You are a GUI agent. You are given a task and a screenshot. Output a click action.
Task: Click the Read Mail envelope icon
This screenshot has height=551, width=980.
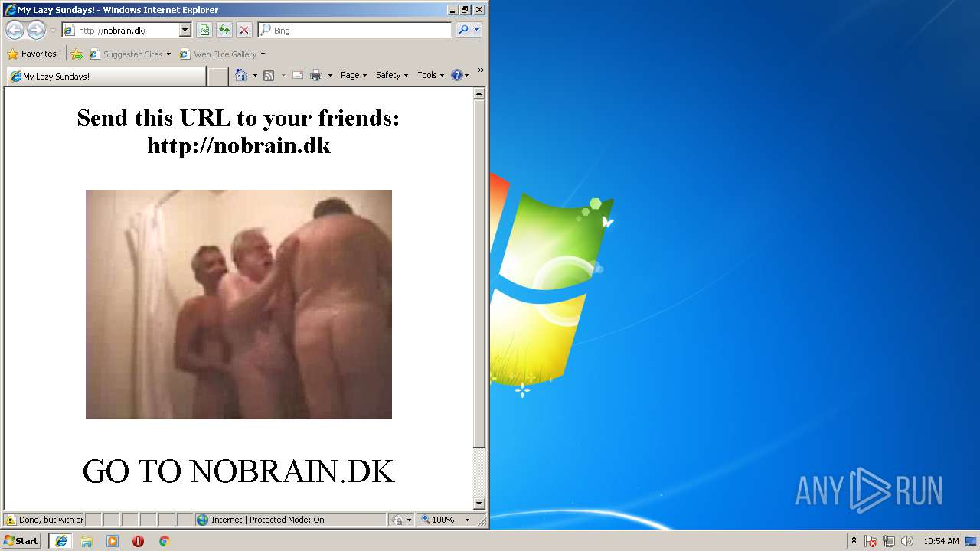tap(298, 75)
